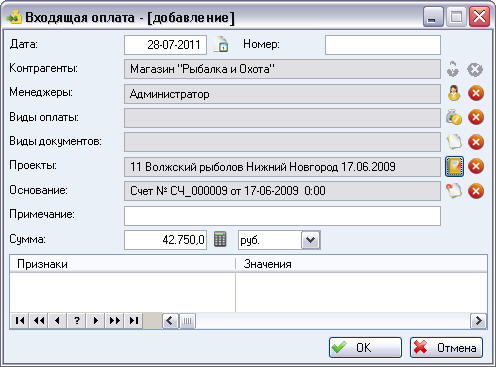
Task: Clear the Контрагенты field with grey cross
Action: 475,70
